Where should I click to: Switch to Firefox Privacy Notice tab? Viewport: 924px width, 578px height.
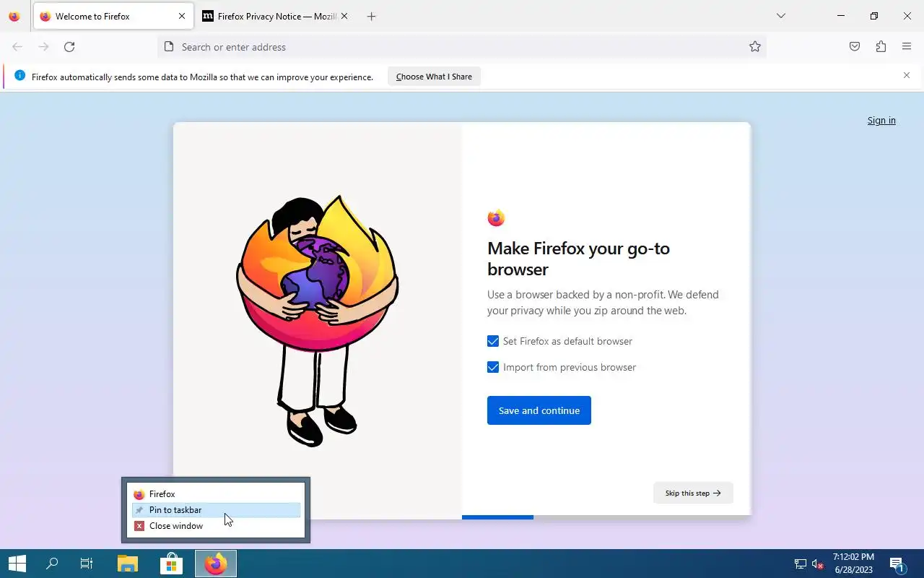click(274, 16)
